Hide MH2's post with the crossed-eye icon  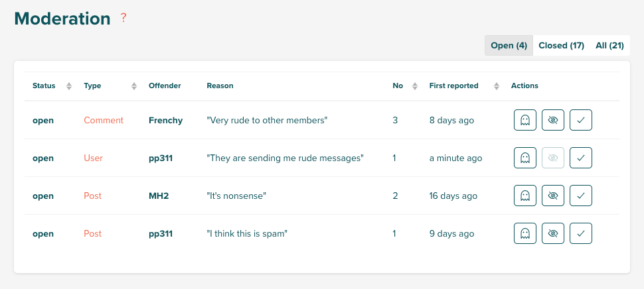(x=553, y=196)
